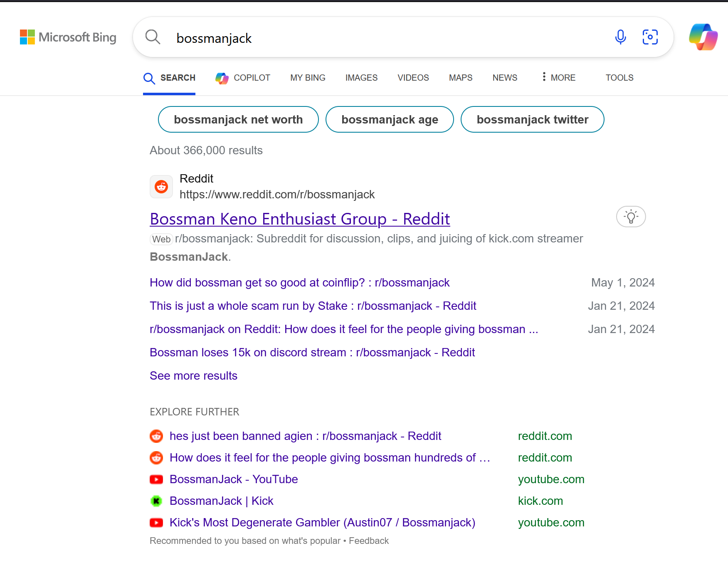Open 'Bossman loses 15k on discord stream' link

312,353
